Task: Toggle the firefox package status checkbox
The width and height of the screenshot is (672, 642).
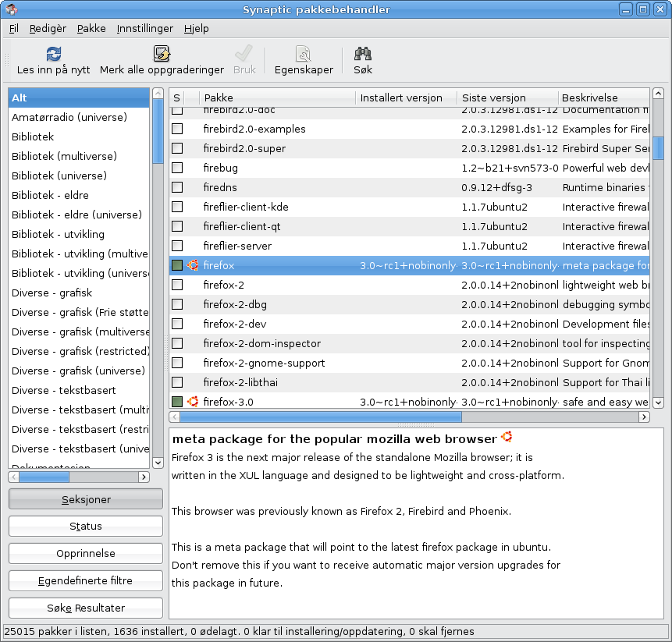Action: click(177, 265)
